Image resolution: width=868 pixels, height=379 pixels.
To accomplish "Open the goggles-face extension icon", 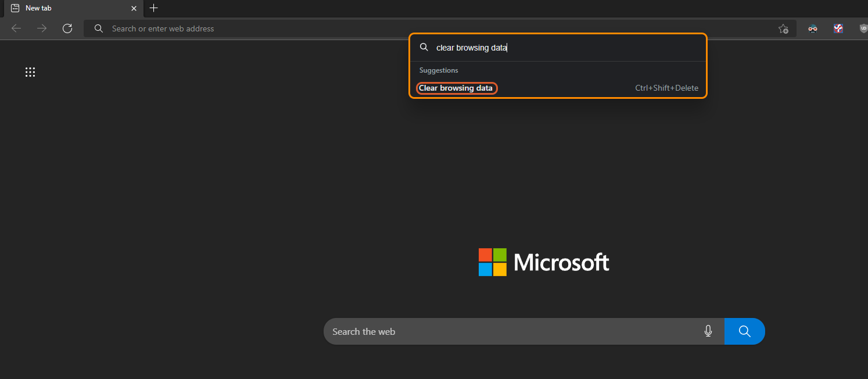I will pyautogui.click(x=813, y=28).
